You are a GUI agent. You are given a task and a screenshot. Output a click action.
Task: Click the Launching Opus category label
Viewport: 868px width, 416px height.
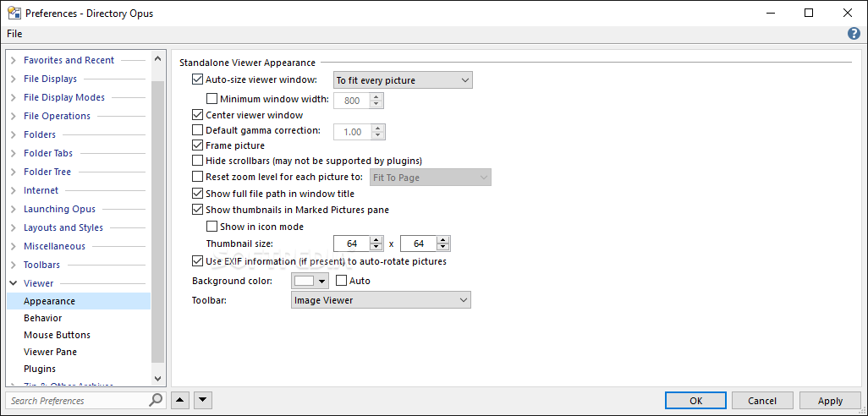[60, 209]
